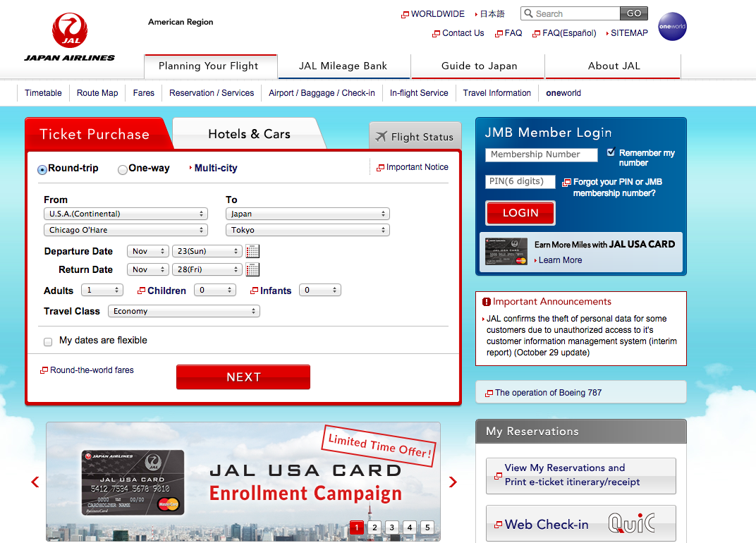This screenshot has height=543, width=756.
Task: Open the Children count dropdown
Action: tap(215, 290)
